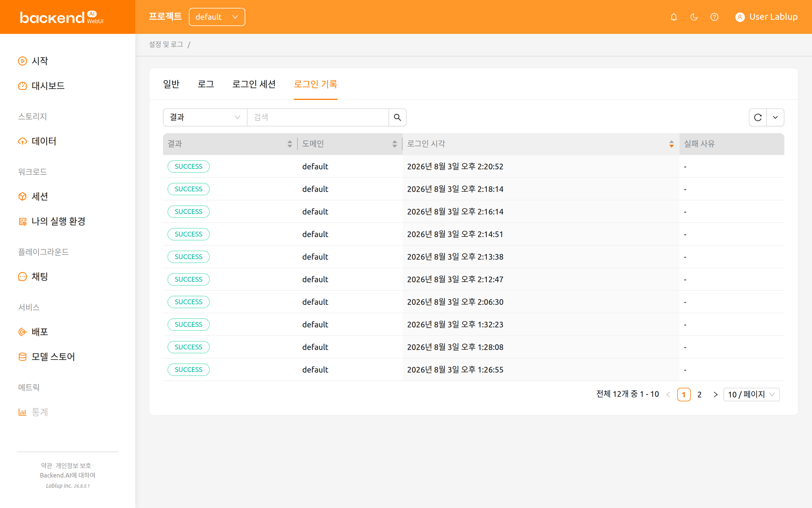
Task: Open the 약관 terms link
Action: [x=47, y=465]
